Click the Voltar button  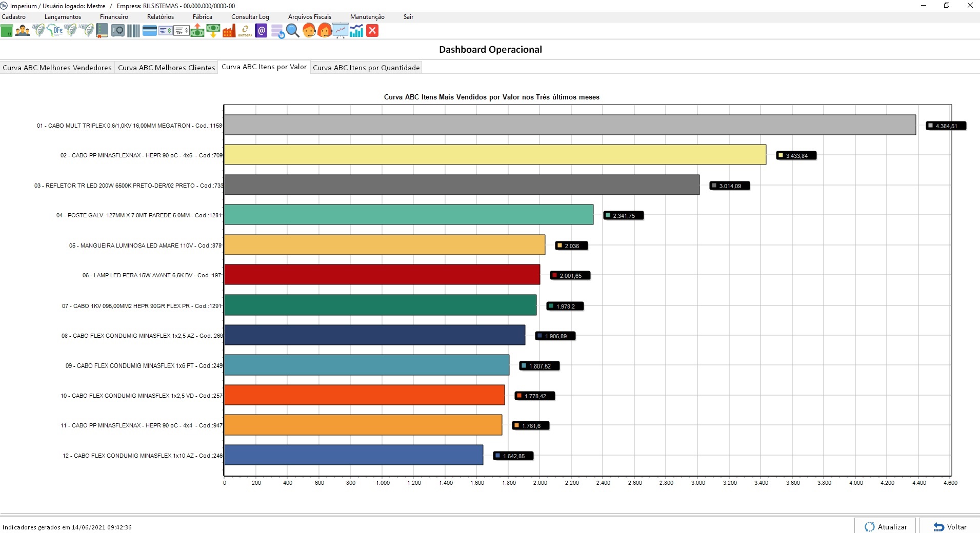pos(950,526)
